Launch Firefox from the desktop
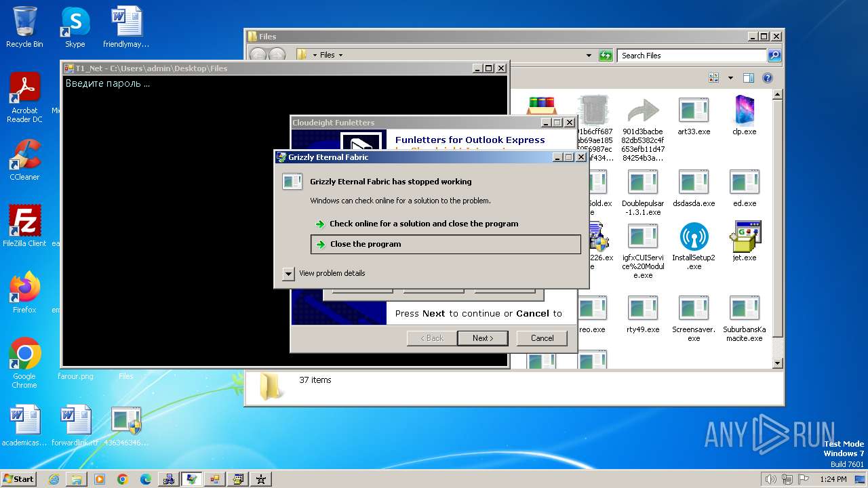Viewport: 868px width, 488px height. point(24,292)
